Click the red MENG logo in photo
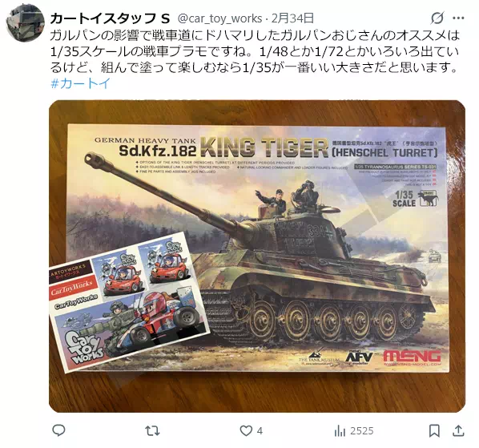This screenshot has width=479, height=448. (412, 357)
